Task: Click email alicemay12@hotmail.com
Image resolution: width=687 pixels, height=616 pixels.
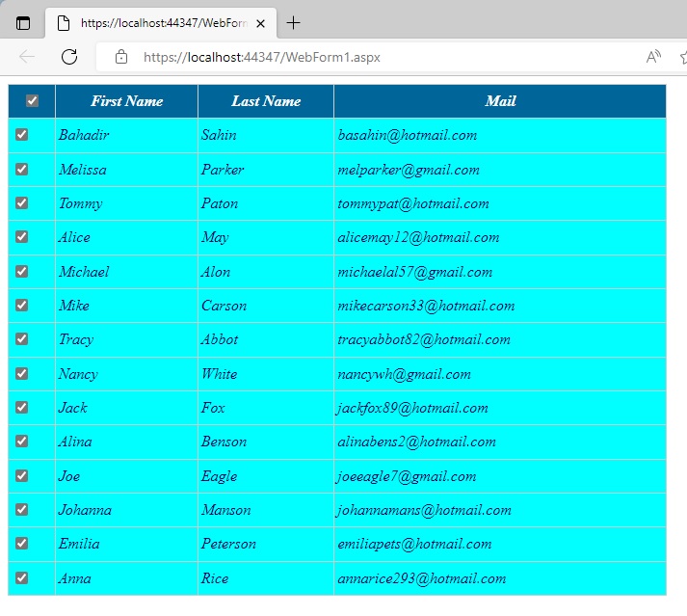Action: [x=418, y=238]
